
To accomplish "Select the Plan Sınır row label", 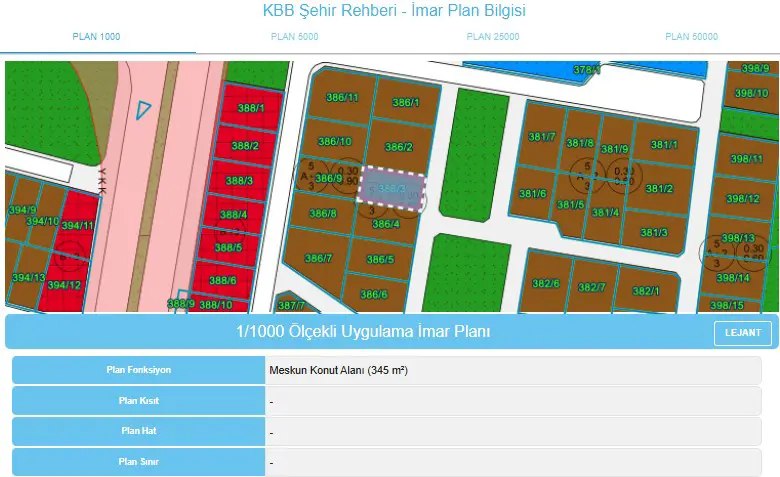I will 138,462.
